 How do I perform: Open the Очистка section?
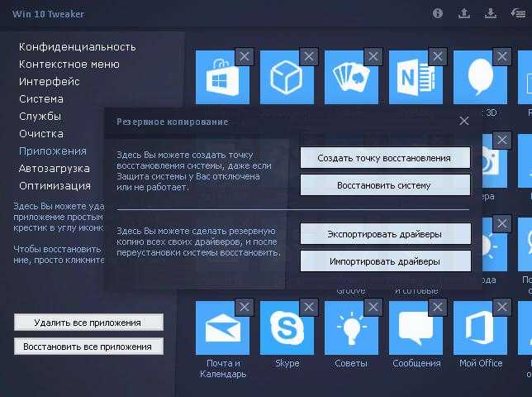(41, 134)
